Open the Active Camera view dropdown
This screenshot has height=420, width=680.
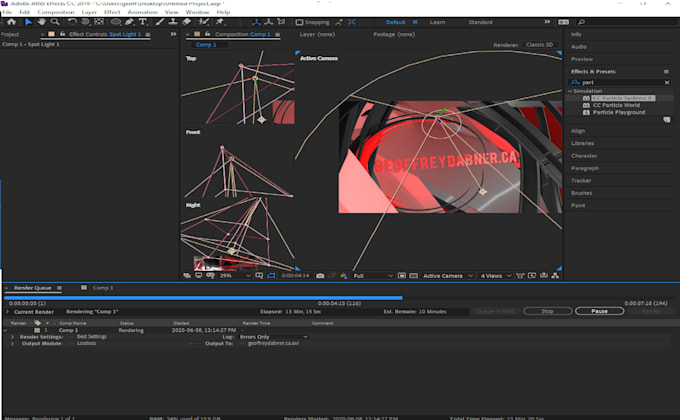pyautogui.click(x=447, y=276)
